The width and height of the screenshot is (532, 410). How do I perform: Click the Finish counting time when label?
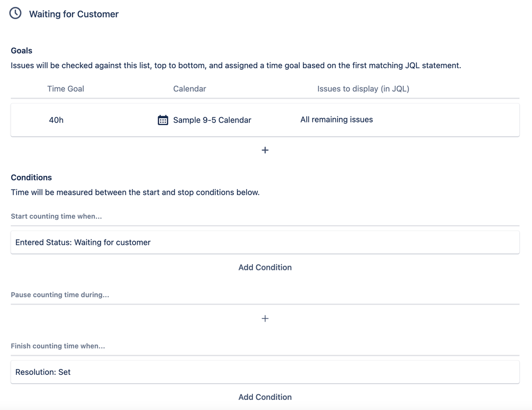(58, 346)
